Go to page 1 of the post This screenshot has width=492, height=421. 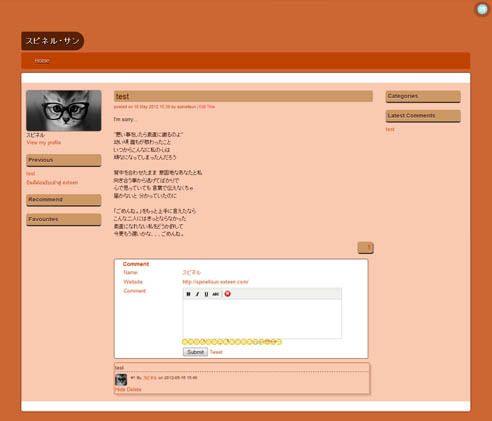tap(366, 248)
